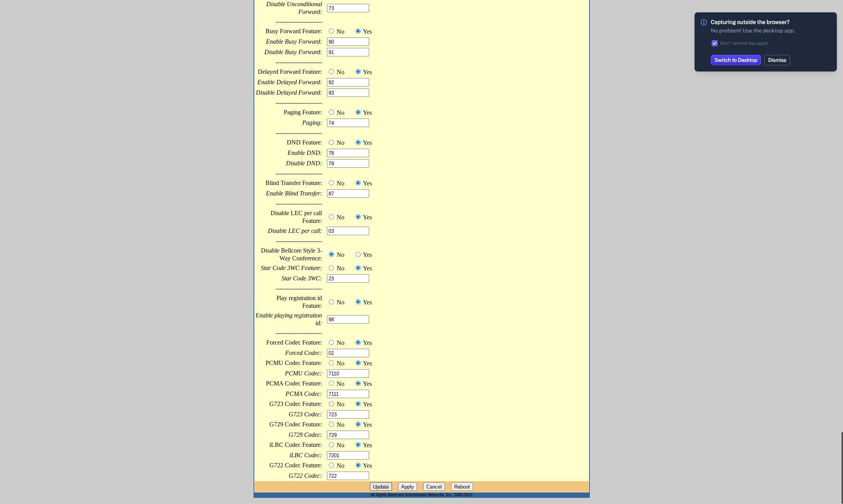Select No for Paging Feature
This screenshot has height=504, width=843.
tap(331, 112)
